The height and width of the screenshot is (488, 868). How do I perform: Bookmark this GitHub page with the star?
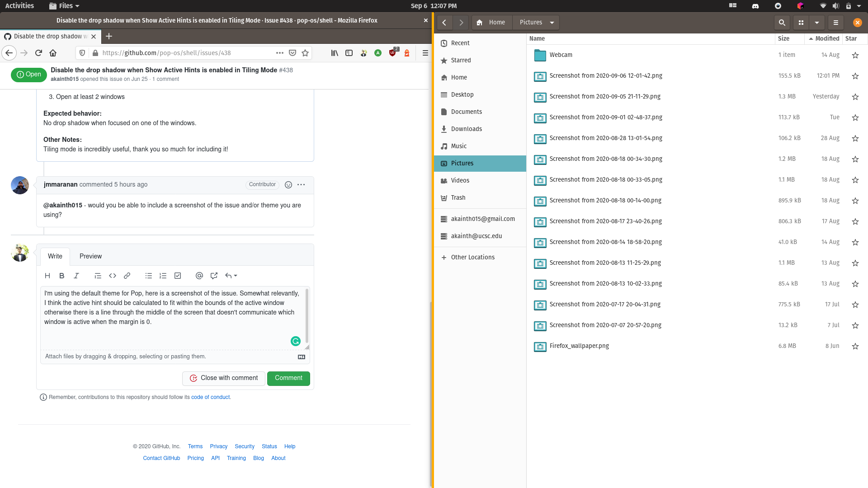click(306, 53)
